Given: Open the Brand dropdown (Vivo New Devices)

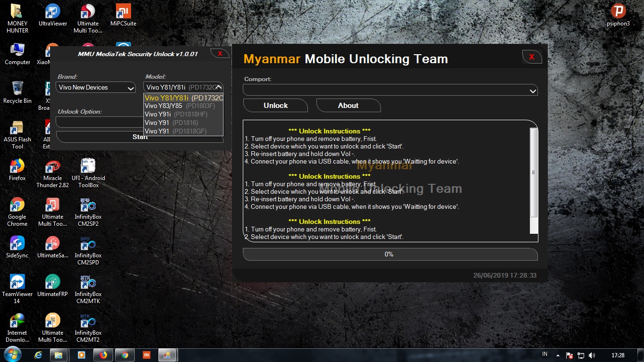Looking at the screenshot, I should (x=96, y=88).
